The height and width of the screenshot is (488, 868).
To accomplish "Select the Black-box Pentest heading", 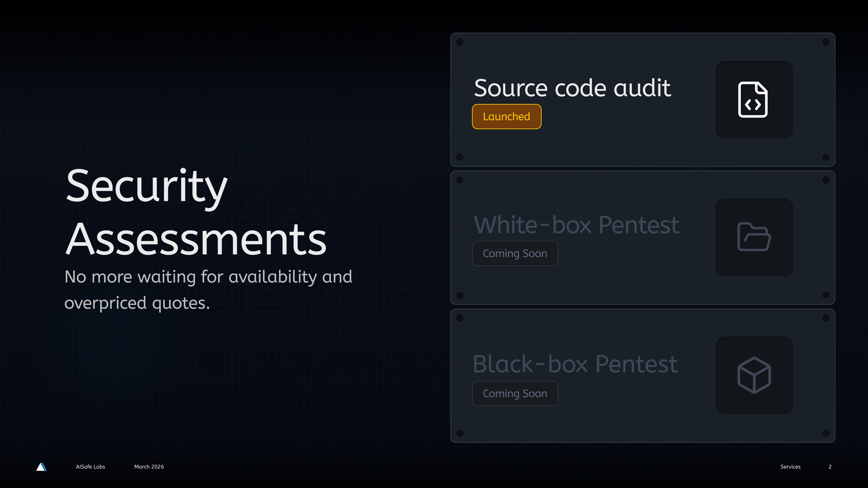I will point(575,364).
